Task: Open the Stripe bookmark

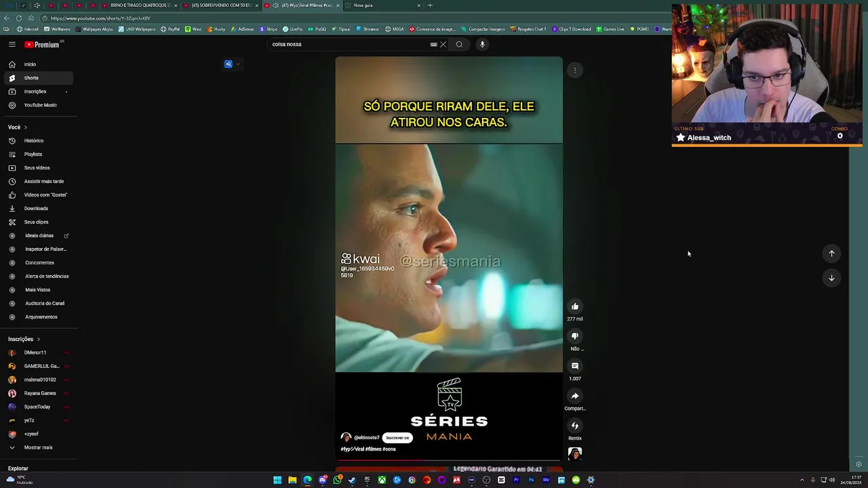Action: pos(269,29)
